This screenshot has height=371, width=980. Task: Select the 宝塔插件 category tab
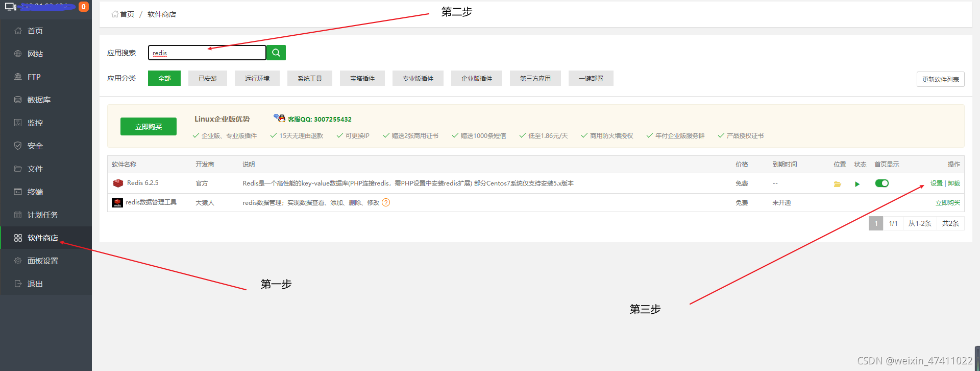(x=362, y=78)
